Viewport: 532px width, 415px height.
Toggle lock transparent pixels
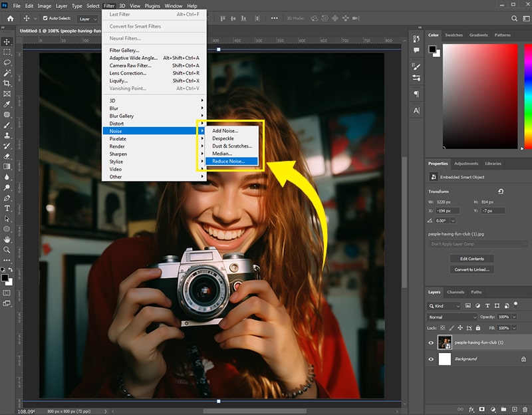(442, 328)
